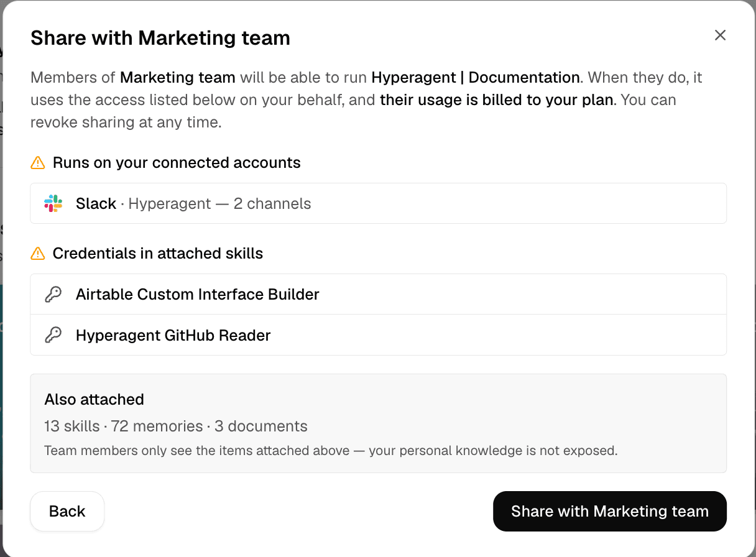Click the Also attached heading
Screen dimensions: 756x557
[x=94, y=399]
